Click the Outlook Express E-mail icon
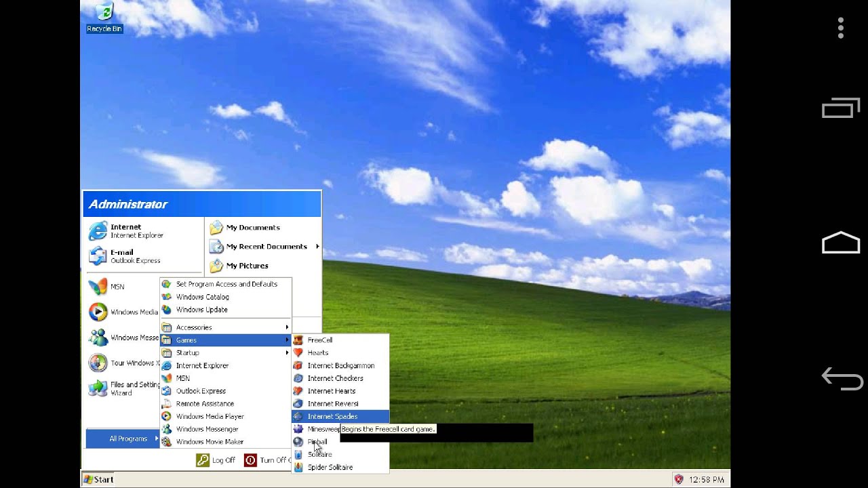868x488 pixels. [98, 256]
